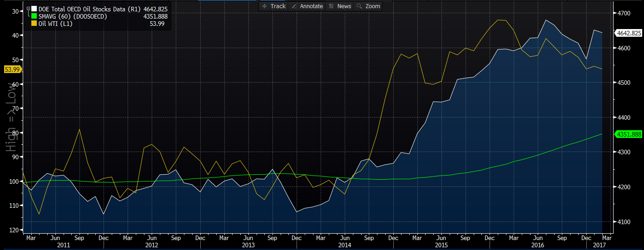Click green swatch next to SMAVG (60)
This screenshot has width=644, height=250.
(34, 16)
